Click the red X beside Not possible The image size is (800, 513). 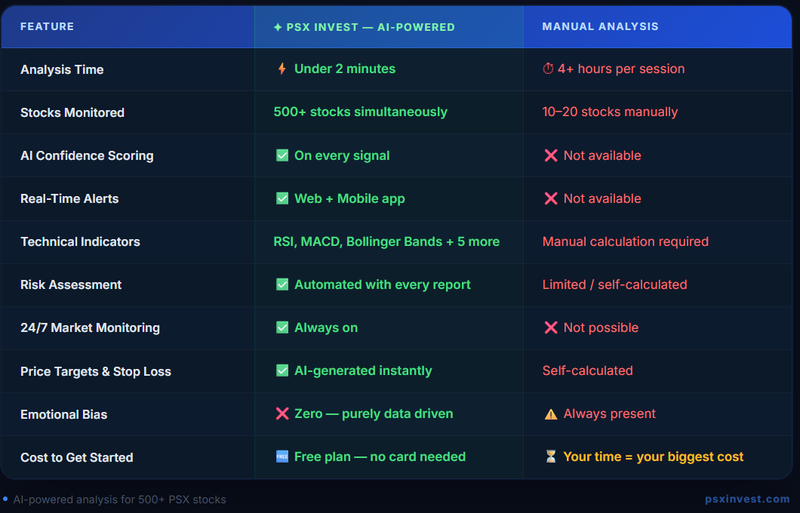(x=551, y=327)
